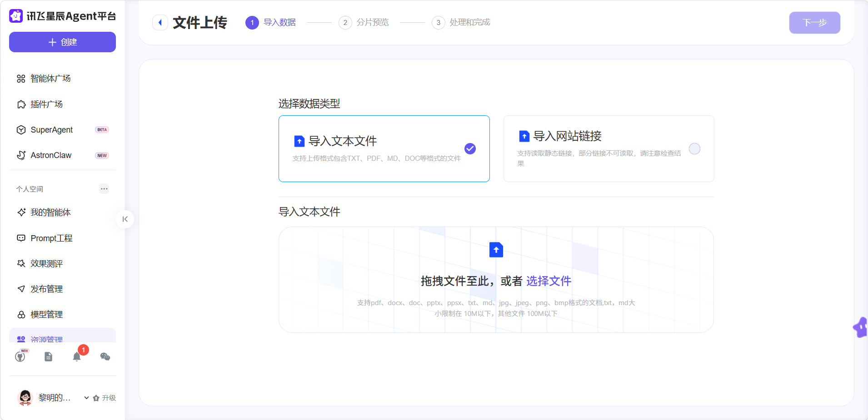Image resolution: width=868 pixels, height=420 pixels.
Task: Collapse the sidebar with arrow toggle
Action: tap(125, 219)
